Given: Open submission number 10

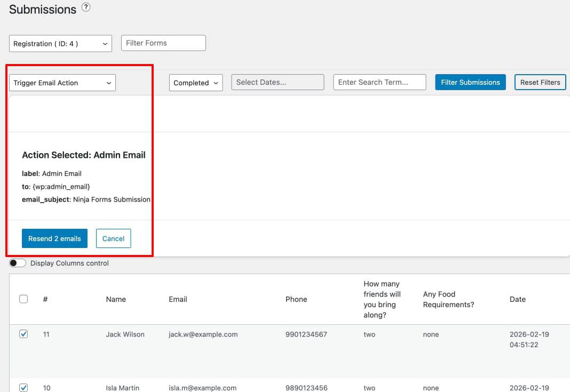Looking at the screenshot, I should tap(46, 388).
